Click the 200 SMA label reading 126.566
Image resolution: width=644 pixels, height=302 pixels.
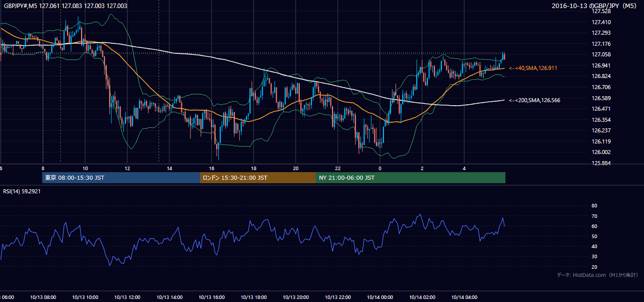(535, 101)
